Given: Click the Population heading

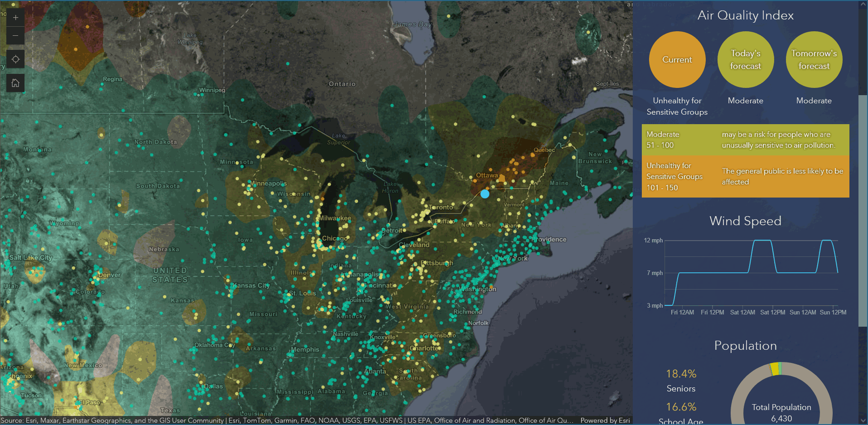Looking at the screenshot, I should (745, 346).
